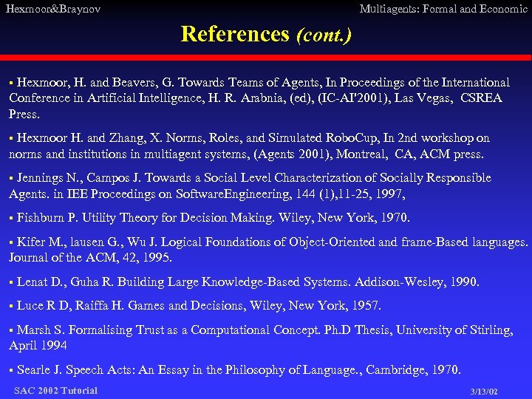Select the Marsh Formalising Trust reference

click(x=262, y=338)
